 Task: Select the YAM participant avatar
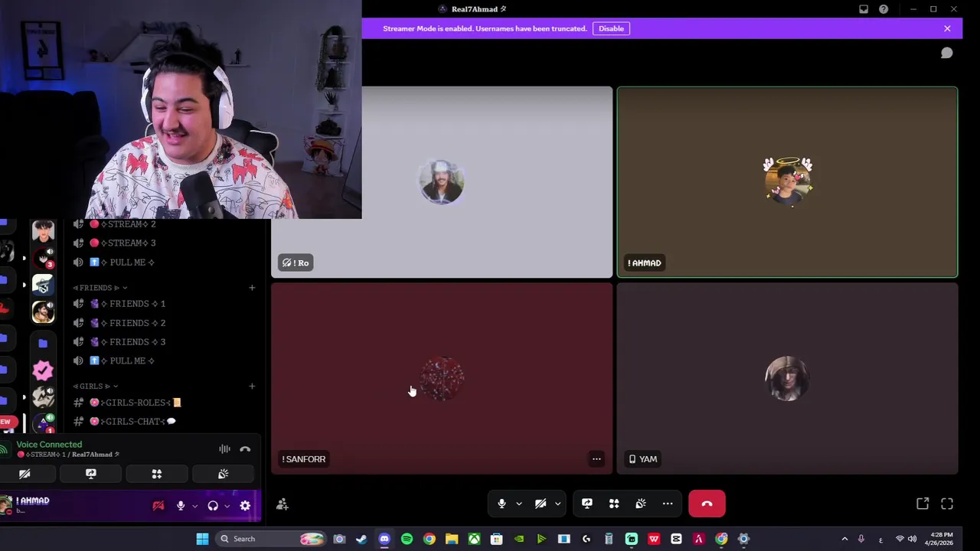point(787,378)
